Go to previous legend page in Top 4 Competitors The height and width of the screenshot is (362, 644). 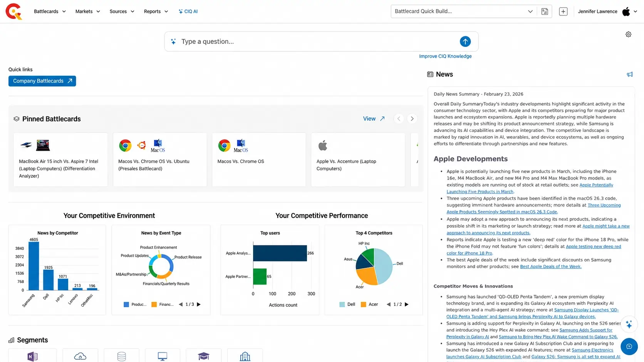click(389, 304)
